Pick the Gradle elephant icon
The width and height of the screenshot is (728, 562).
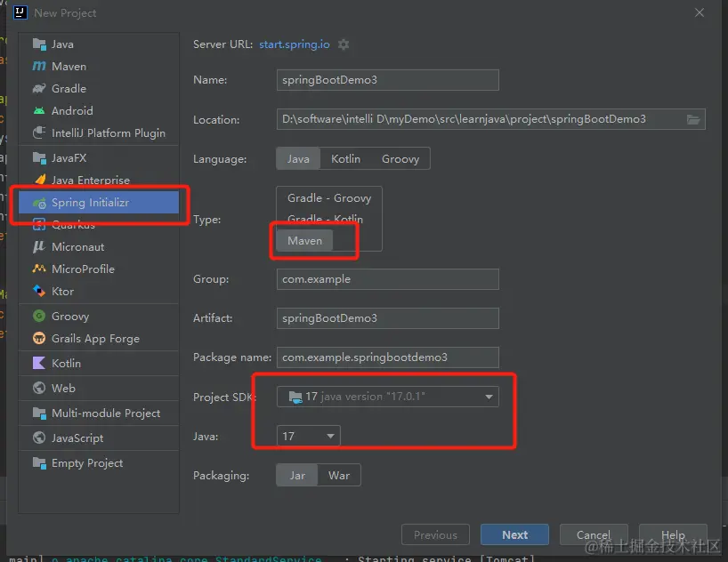39,88
